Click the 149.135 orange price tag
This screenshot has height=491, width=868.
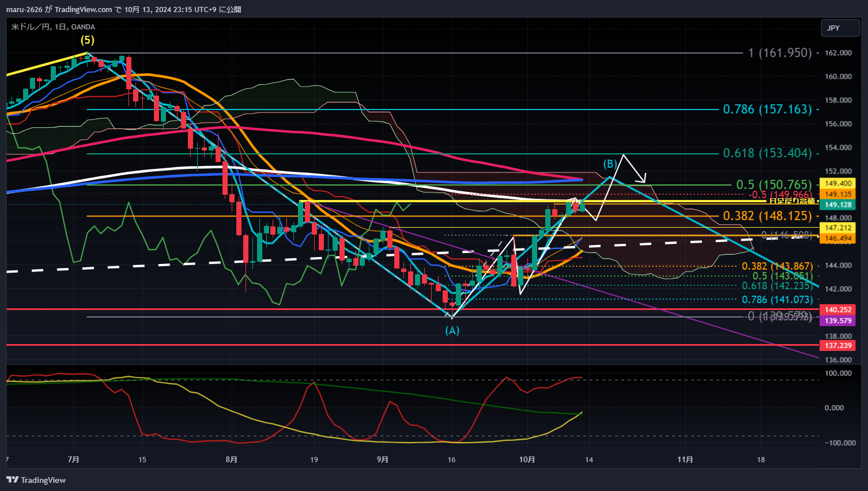click(x=838, y=194)
